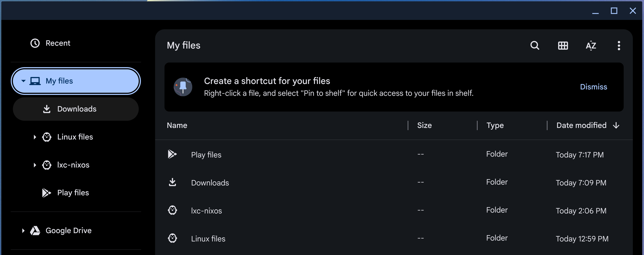
Task: Click the size dashes in lxc-nixos row
Action: [x=421, y=210]
